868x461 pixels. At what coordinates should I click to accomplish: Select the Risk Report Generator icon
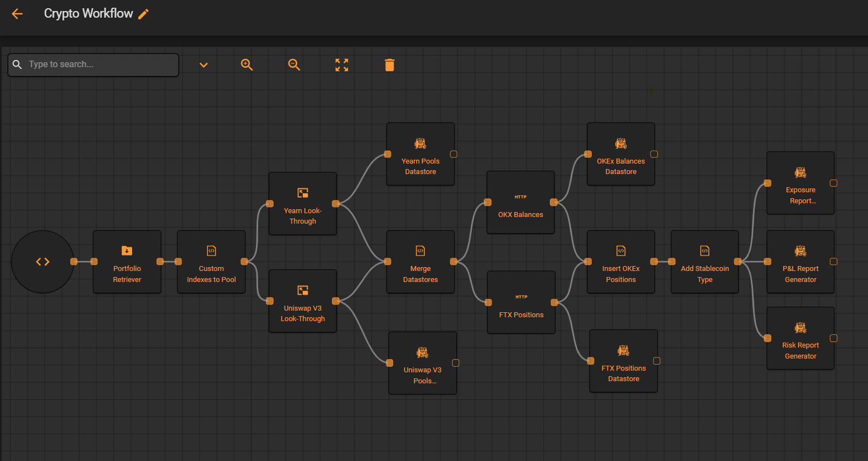801,328
